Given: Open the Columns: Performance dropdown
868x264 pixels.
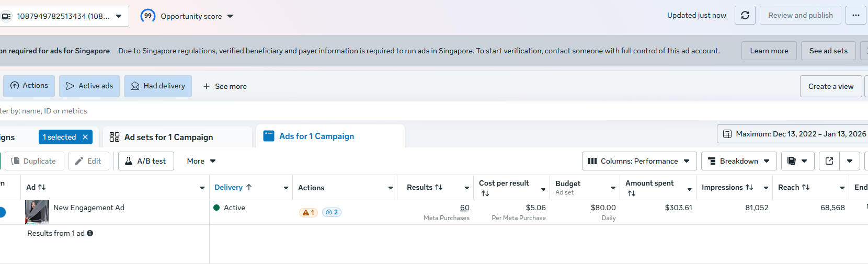Looking at the screenshot, I should 639,161.
